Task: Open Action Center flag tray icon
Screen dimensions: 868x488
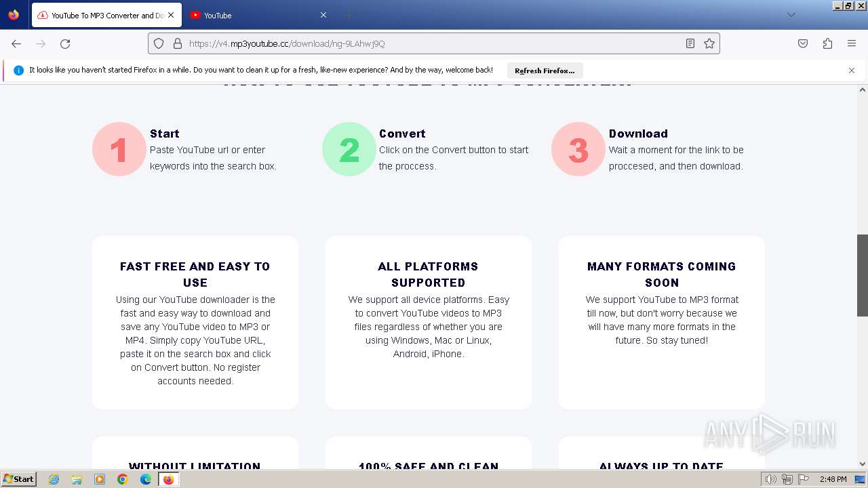Action: coord(803,479)
